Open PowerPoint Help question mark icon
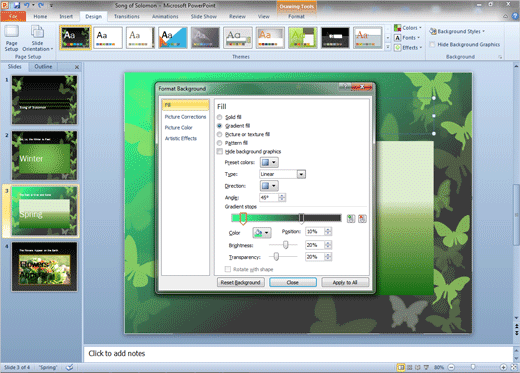The height and width of the screenshot is (373, 520). (x=515, y=16)
